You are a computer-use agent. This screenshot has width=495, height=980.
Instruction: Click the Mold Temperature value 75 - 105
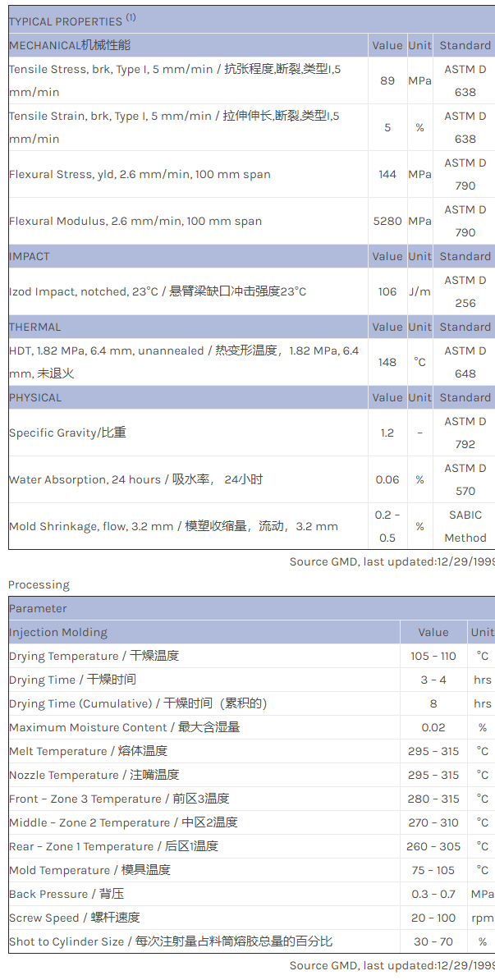[x=433, y=870]
